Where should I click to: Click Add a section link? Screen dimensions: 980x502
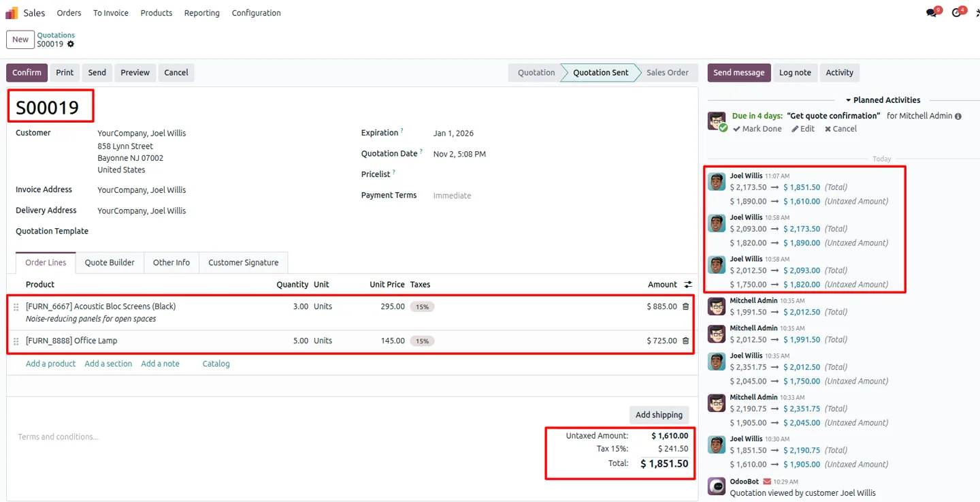pos(108,364)
